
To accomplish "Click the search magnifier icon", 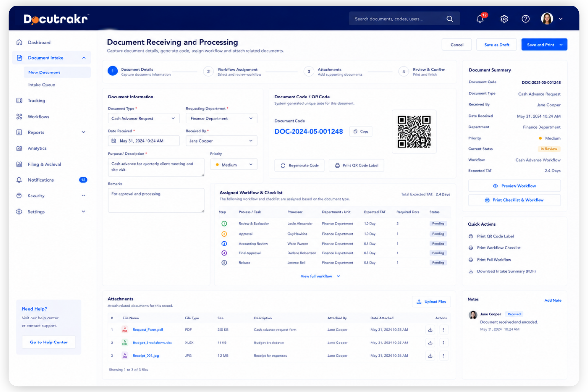I will pos(449,19).
